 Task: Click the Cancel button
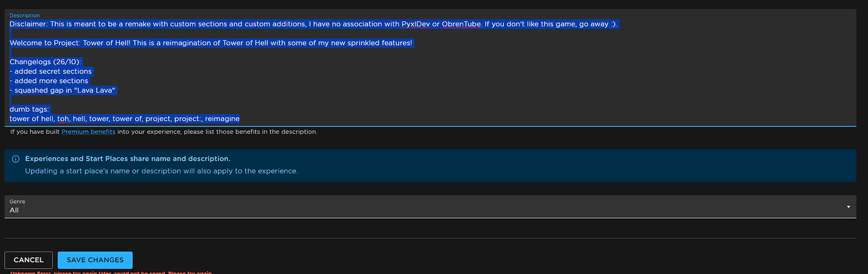point(28,260)
